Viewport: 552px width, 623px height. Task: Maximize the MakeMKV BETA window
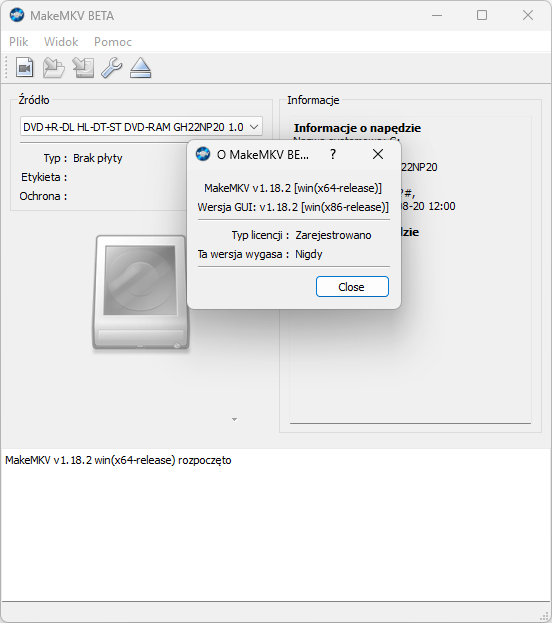click(x=482, y=15)
